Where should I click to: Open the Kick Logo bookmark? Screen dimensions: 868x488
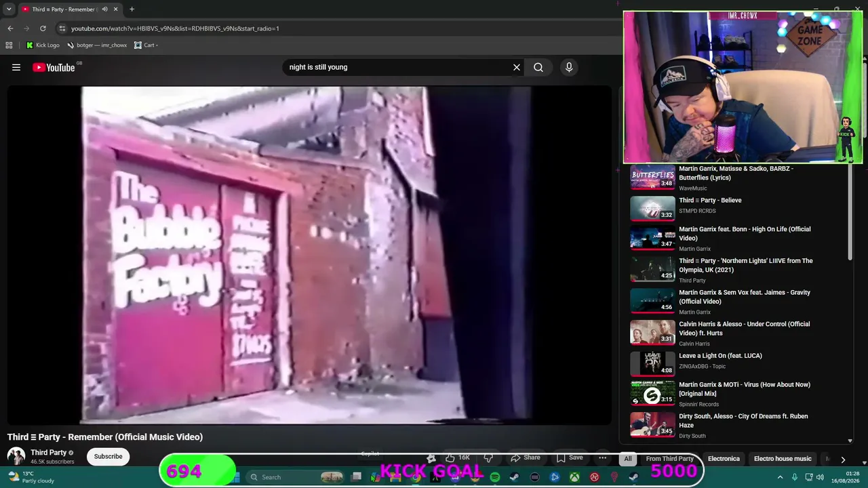click(x=43, y=45)
